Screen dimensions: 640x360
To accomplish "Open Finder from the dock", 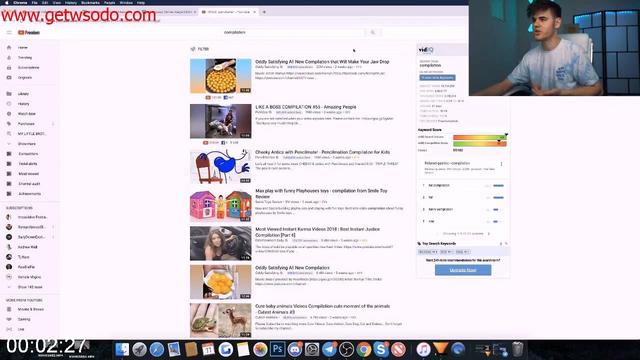I will point(122,349).
